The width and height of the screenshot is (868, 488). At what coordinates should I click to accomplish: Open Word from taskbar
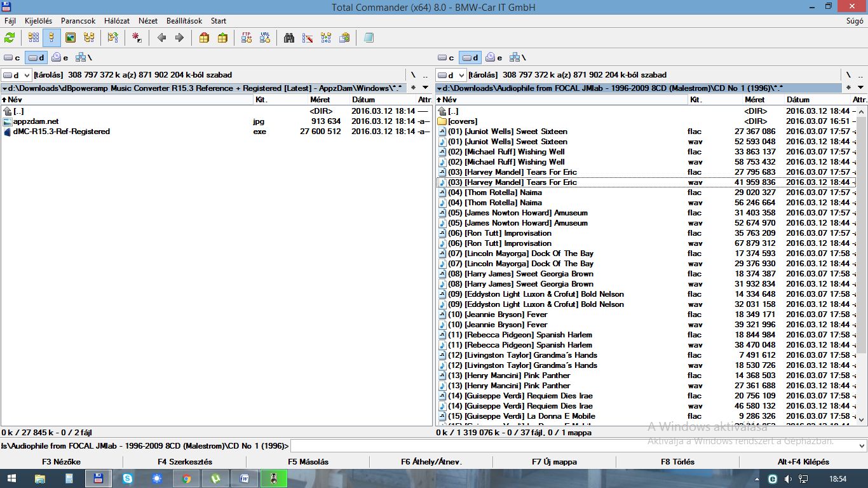coord(245,478)
